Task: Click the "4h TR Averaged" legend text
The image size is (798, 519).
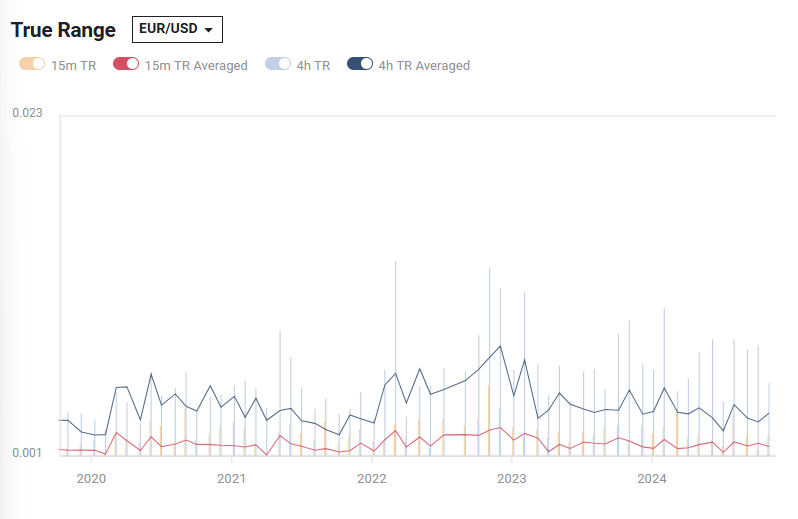Action: [x=424, y=66]
